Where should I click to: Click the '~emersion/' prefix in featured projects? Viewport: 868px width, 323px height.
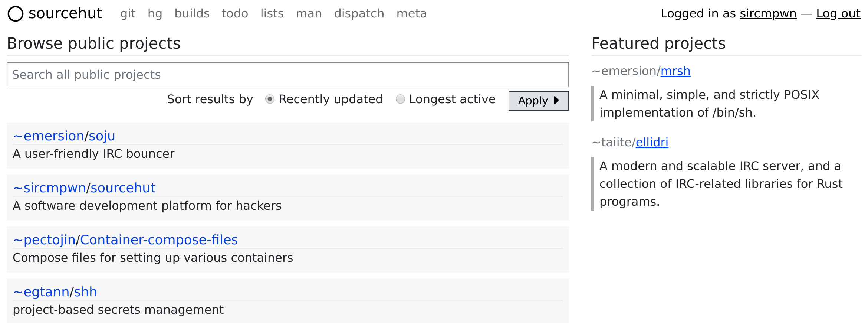point(626,71)
